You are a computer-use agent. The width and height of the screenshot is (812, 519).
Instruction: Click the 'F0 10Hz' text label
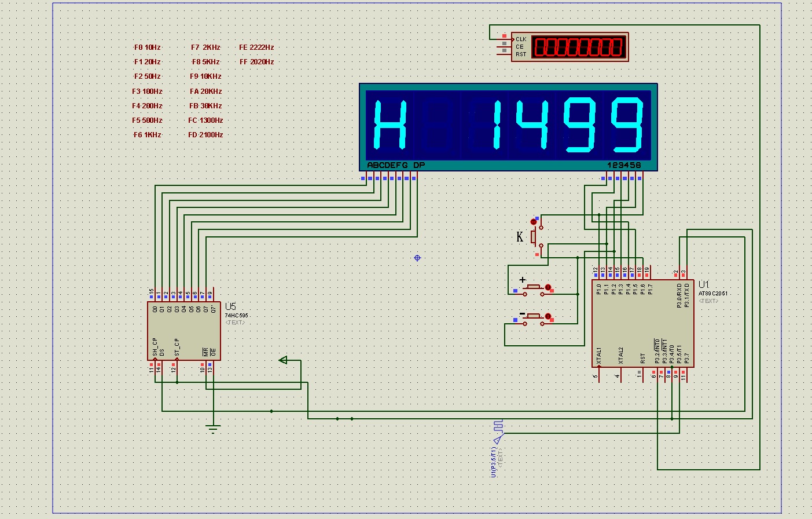tap(147, 47)
